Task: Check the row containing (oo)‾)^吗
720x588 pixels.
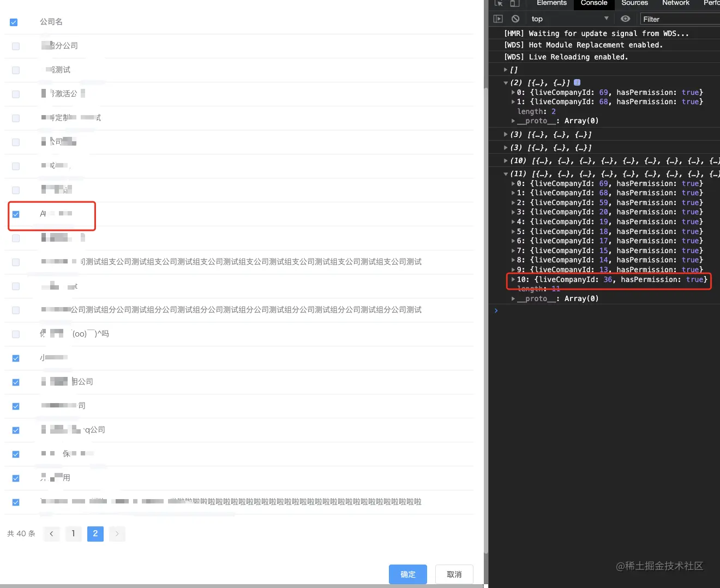Action: (x=16, y=334)
